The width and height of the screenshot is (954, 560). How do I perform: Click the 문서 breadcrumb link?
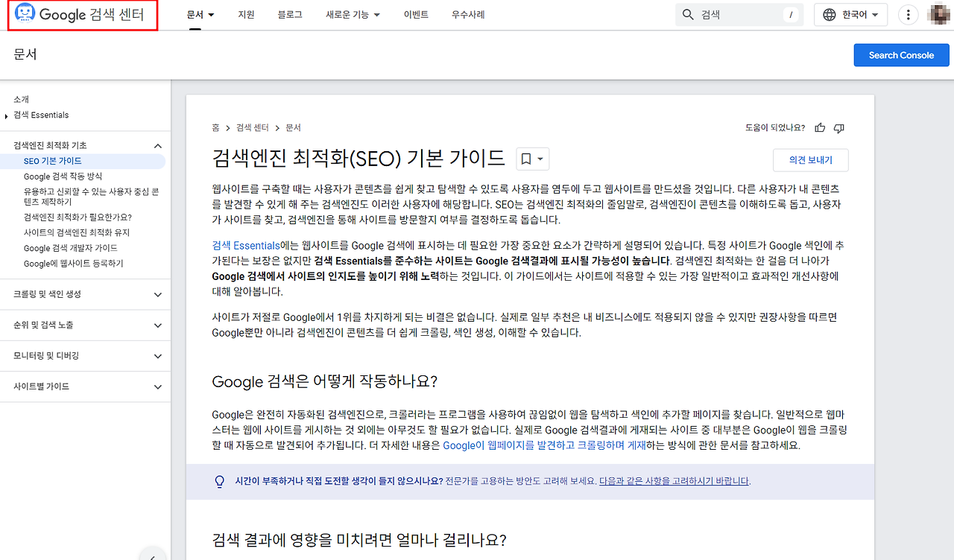click(x=294, y=128)
